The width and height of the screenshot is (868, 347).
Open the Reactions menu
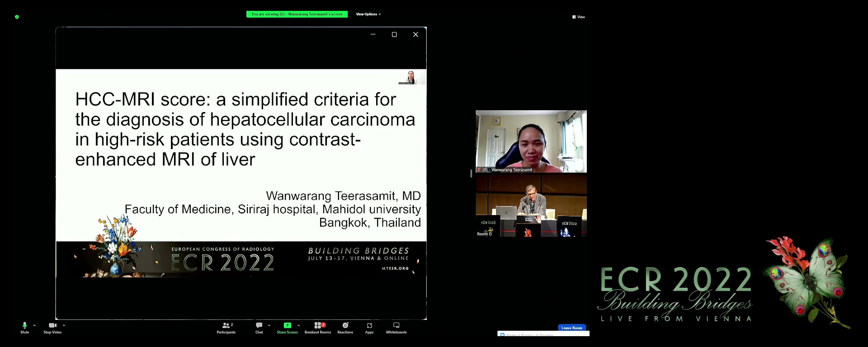345,328
